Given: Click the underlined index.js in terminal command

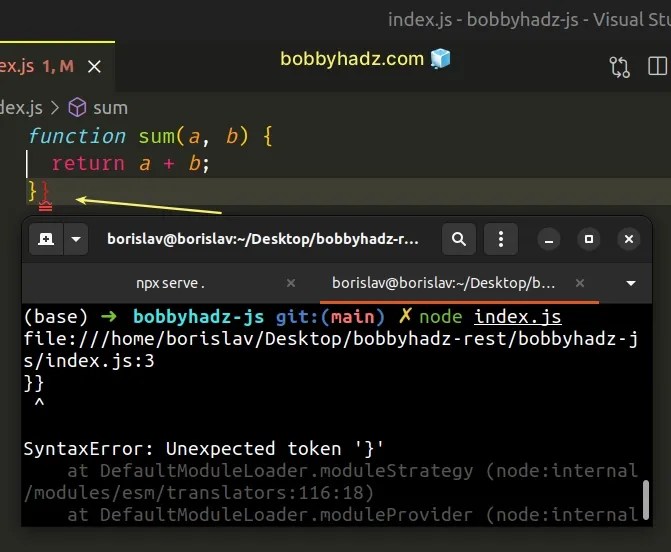Looking at the screenshot, I should point(518,317).
